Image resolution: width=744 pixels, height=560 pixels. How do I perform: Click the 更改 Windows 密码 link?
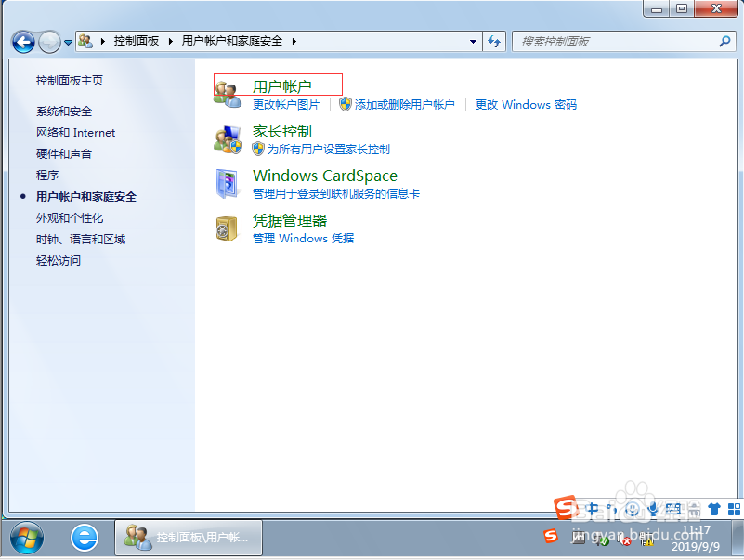coord(526,105)
